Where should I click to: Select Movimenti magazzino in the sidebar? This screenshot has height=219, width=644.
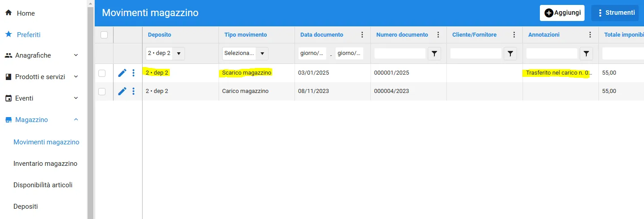46,142
